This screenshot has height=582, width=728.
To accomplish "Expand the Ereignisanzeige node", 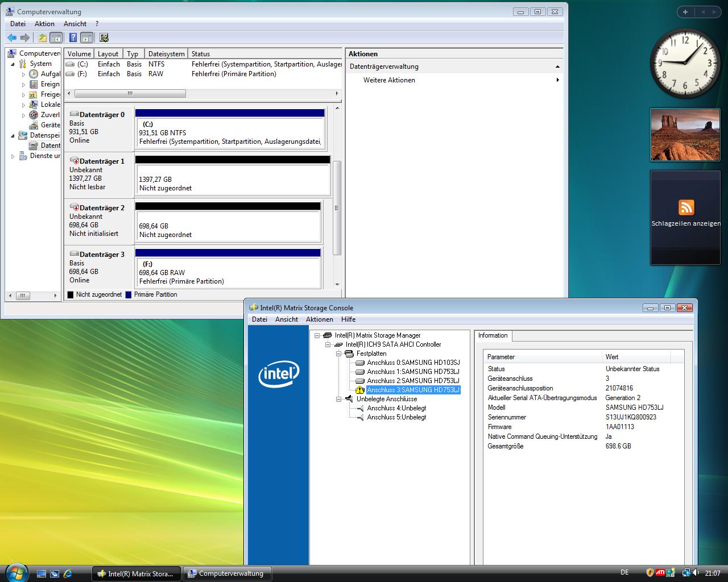I will tap(23, 85).
